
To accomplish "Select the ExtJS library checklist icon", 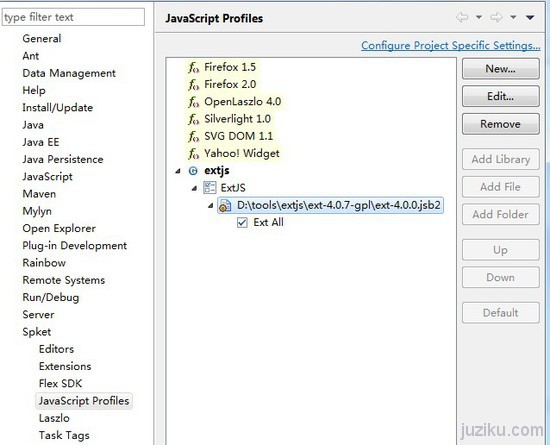I will point(209,188).
